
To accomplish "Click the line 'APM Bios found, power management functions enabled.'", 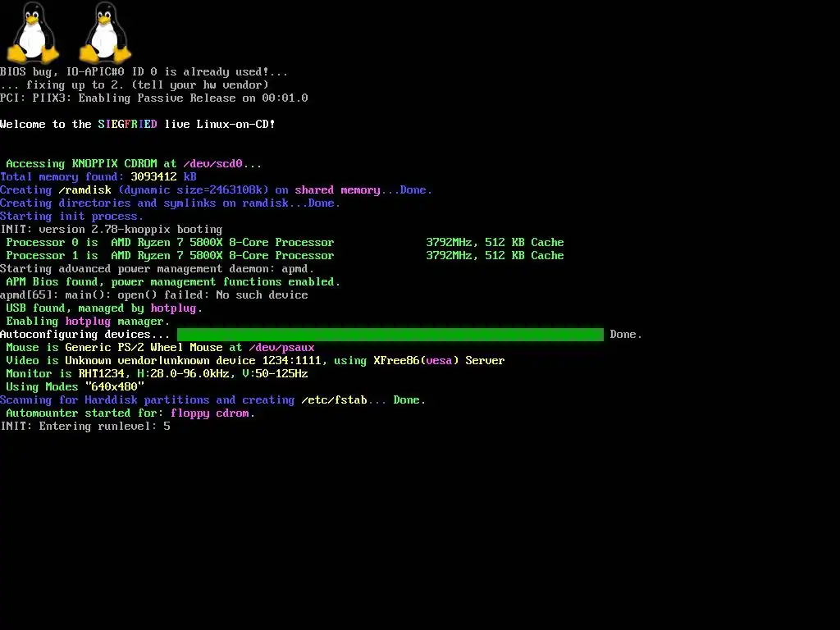I will 173,282.
